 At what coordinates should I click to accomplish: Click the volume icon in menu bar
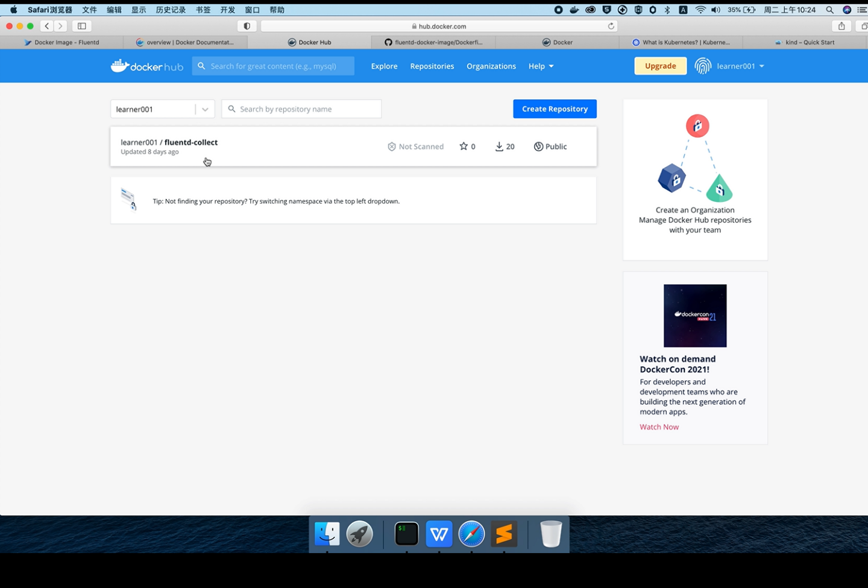tap(715, 10)
